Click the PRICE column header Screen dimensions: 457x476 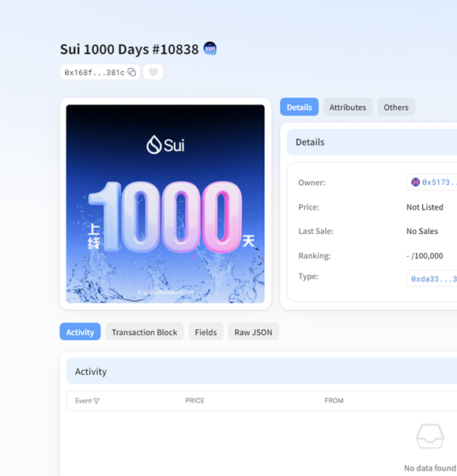coord(195,401)
